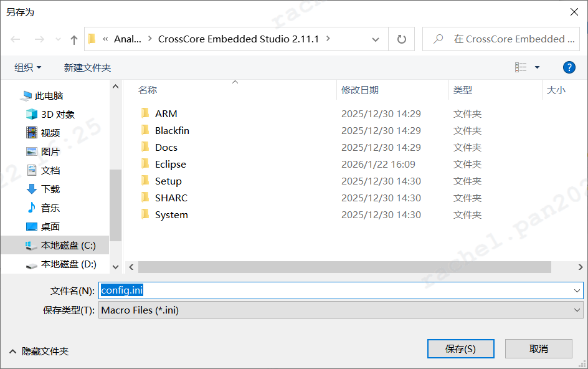Viewport: 588px width, 369px height.
Task: Sort by 修改日期 column header
Action: (x=359, y=90)
